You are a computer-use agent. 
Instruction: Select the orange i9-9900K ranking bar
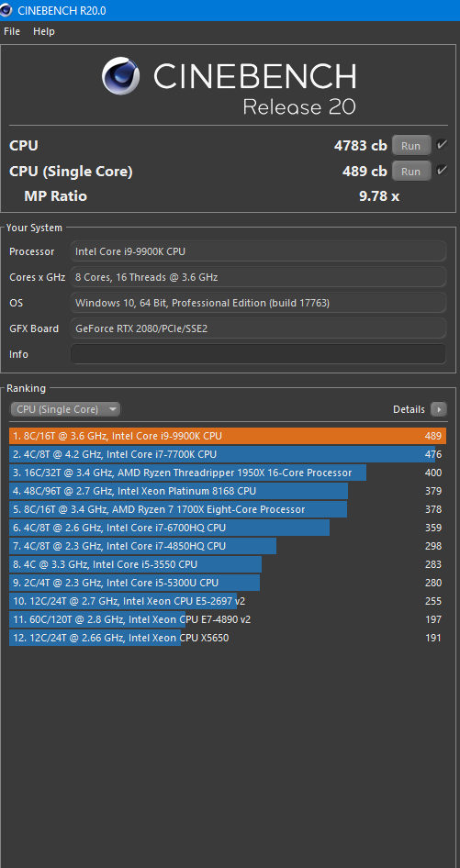tap(228, 436)
